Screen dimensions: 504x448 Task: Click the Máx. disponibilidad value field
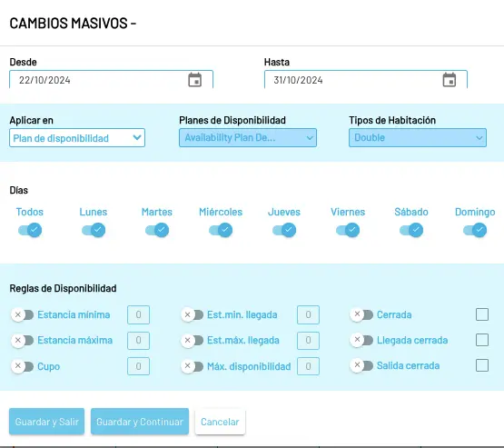[308, 366]
